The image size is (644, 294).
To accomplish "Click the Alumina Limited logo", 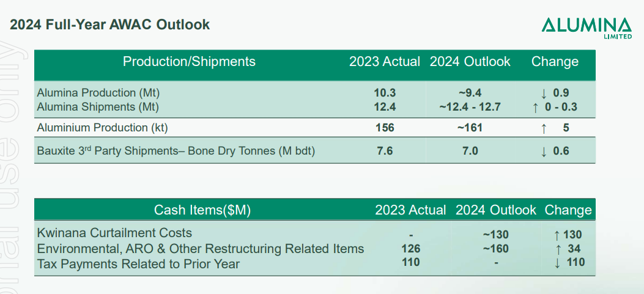I will tap(586, 27).
